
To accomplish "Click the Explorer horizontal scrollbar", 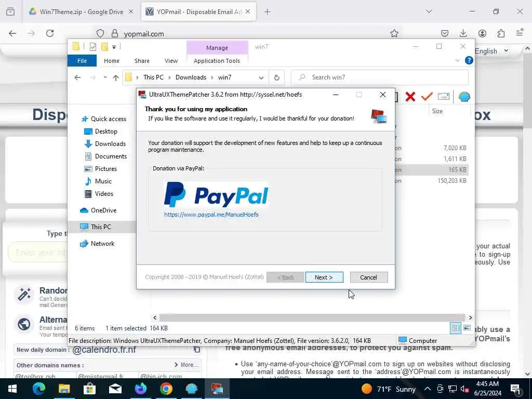I will click(x=312, y=317).
